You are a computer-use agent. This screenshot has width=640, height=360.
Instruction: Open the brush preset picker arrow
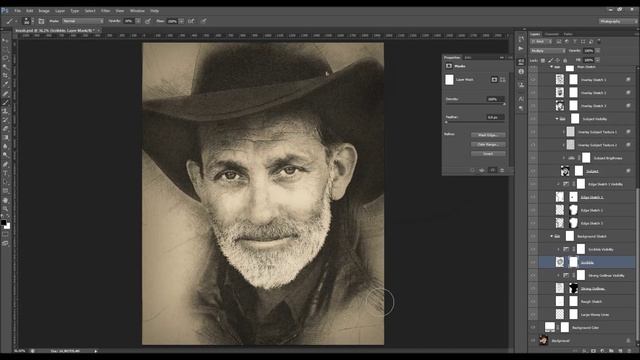(x=33, y=21)
